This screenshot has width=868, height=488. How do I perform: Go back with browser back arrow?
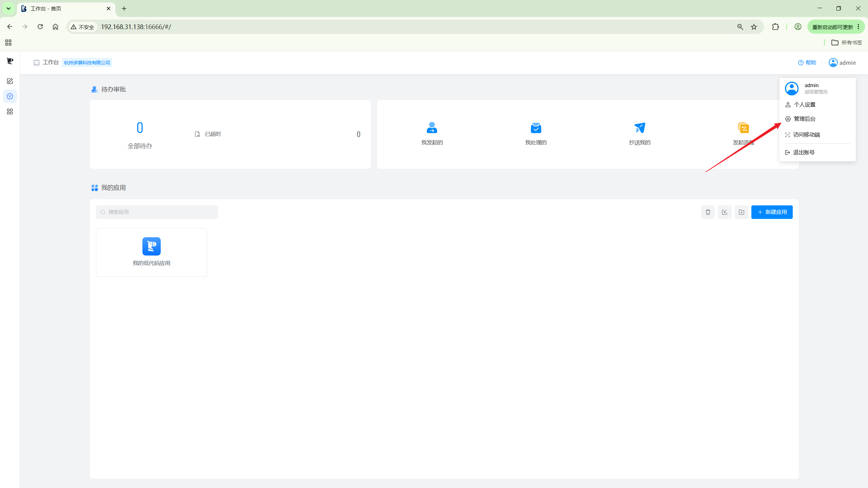[x=9, y=27]
